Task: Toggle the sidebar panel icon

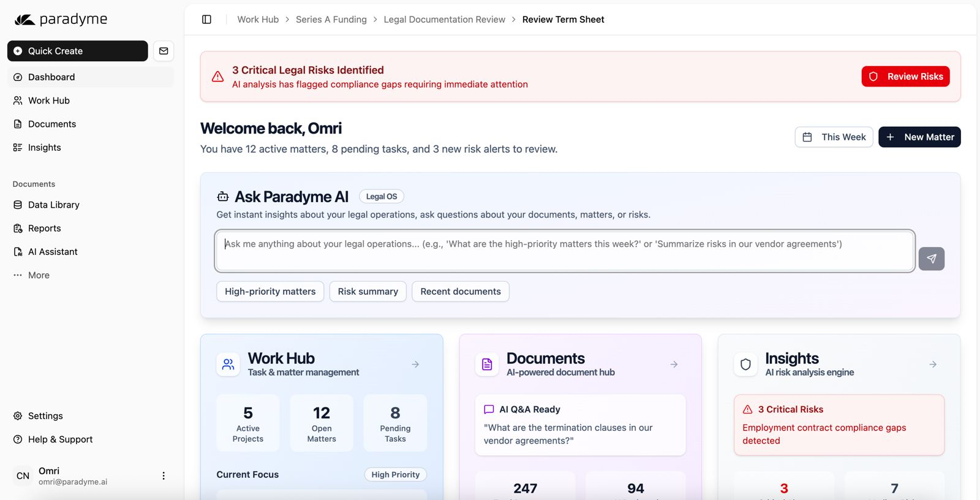Action: (x=206, y=20)
